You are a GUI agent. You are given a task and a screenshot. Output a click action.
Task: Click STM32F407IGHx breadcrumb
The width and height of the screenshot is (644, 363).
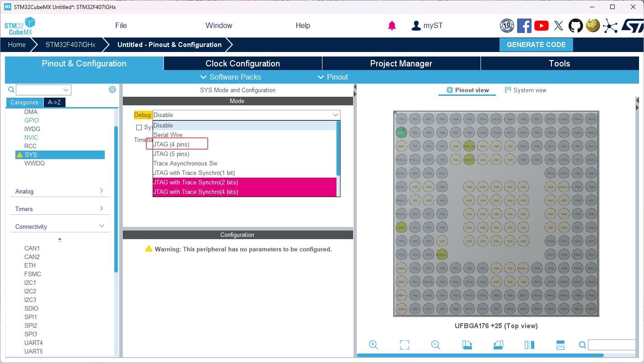[x=70, y=45]
